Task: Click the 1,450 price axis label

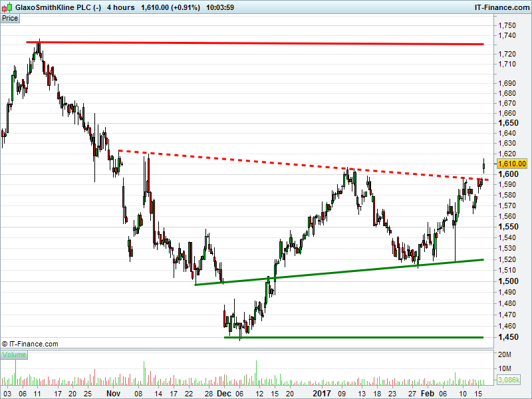Action: tap(508, 337)
